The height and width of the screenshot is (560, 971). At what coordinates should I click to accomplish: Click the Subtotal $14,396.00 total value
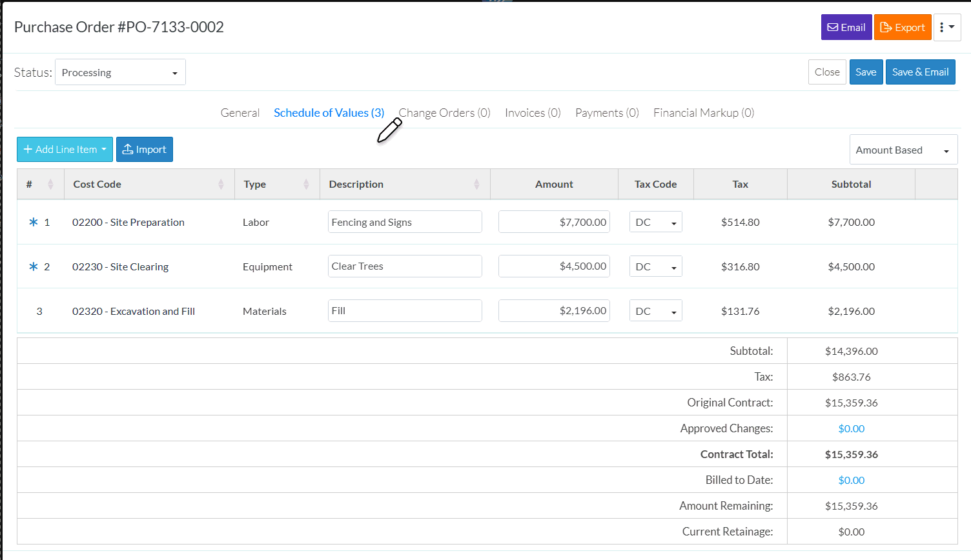[851, 351]
